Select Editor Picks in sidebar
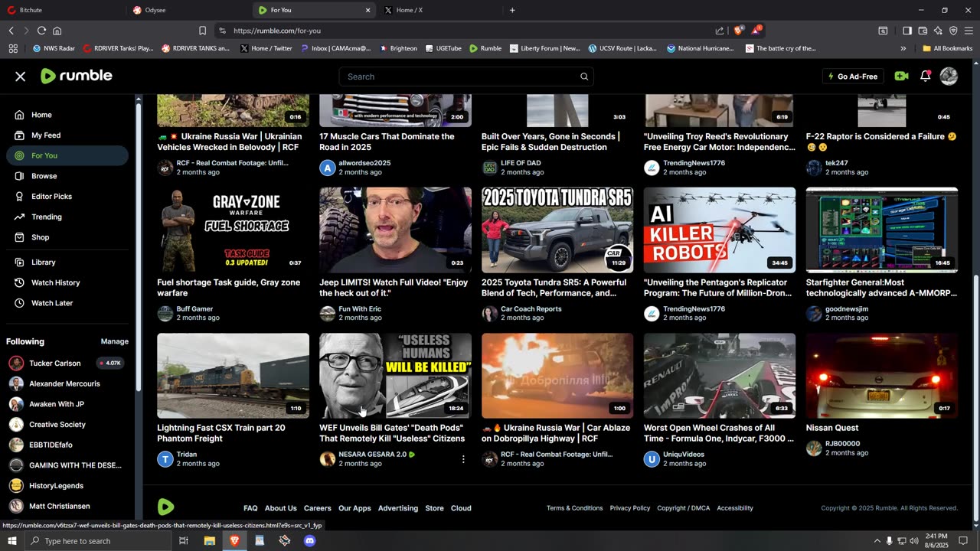Screen dimensions: 980x551 point(51,197)
